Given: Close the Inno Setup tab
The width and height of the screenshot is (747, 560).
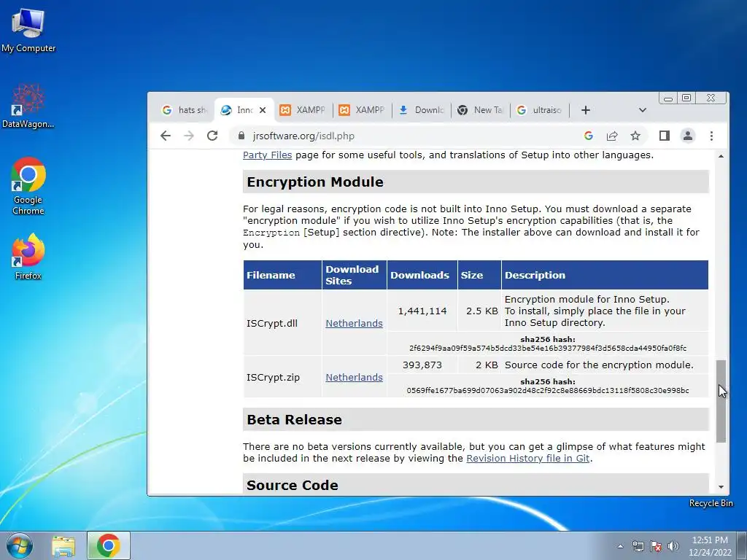Looking at the screenshot, I should pyautogui.click(x=263, y=110).
